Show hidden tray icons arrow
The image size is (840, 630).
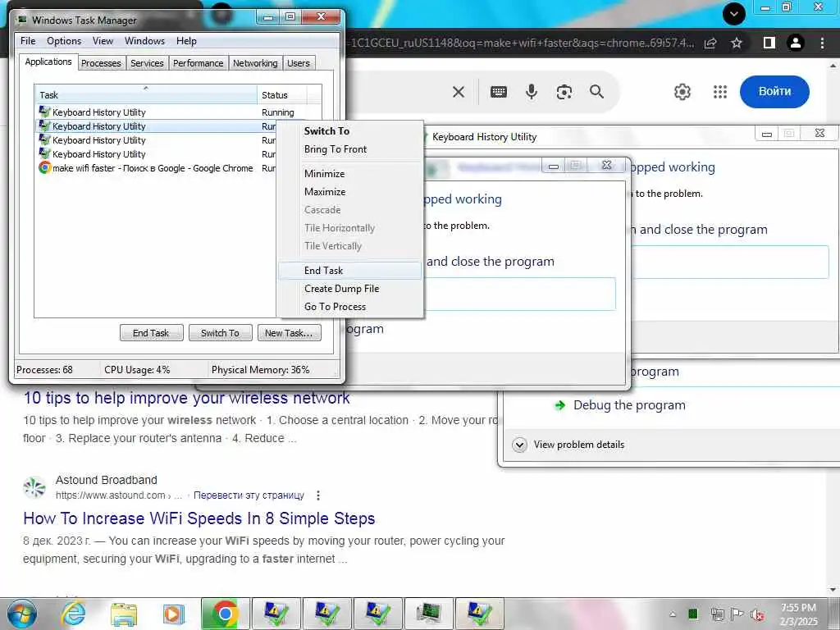[x=673, y=614]
